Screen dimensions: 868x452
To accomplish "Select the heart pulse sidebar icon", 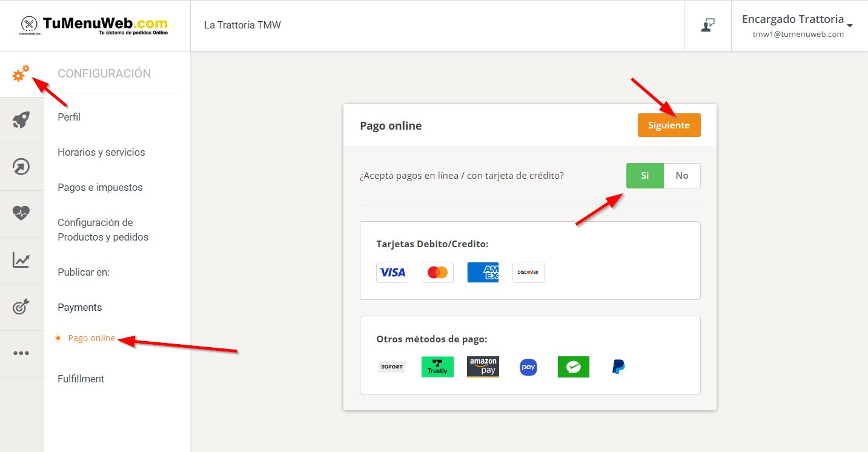I will click(x=21, y=213).
